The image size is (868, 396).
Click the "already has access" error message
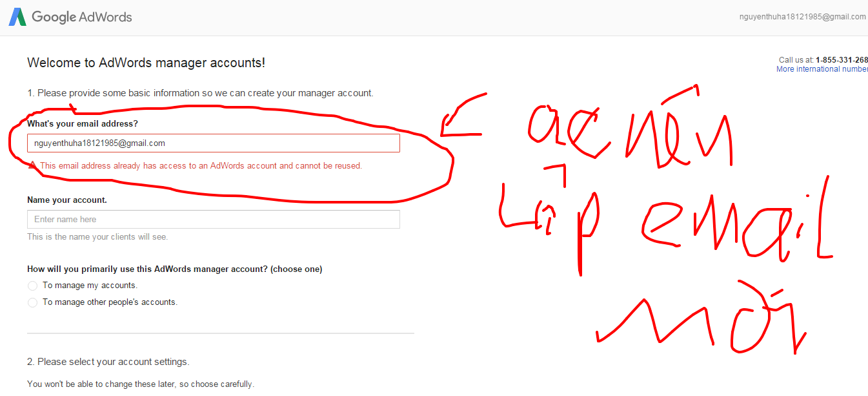[201, 166]
